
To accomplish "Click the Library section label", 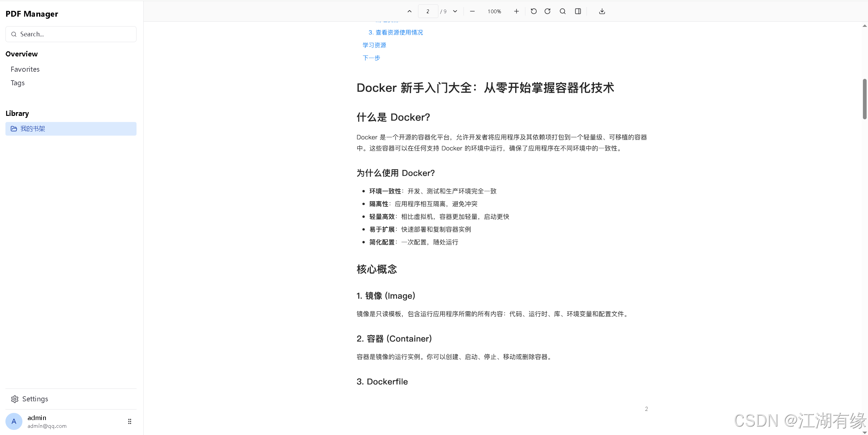I will pyautogui.click(x=17, y=113).
